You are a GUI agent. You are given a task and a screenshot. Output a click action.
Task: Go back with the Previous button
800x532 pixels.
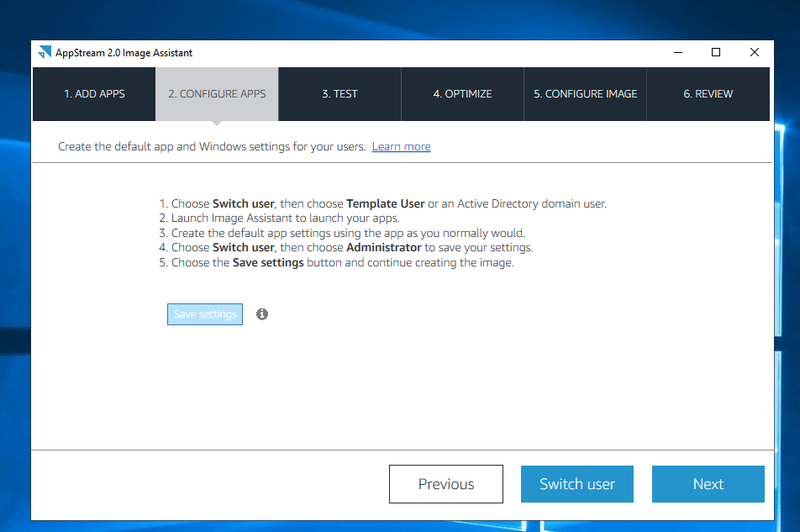tap(446, 484)
